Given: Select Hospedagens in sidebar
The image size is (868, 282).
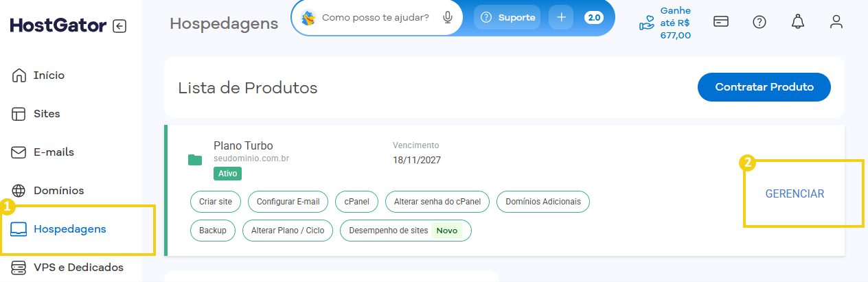Looking at the screenshot, I should coord(71,228).
